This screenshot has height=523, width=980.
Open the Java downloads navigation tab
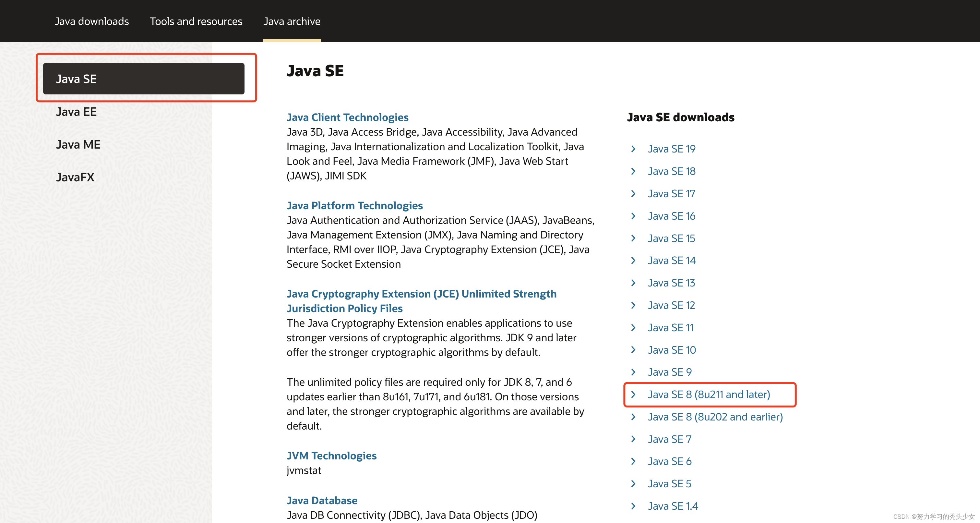[x=92, y=21]
